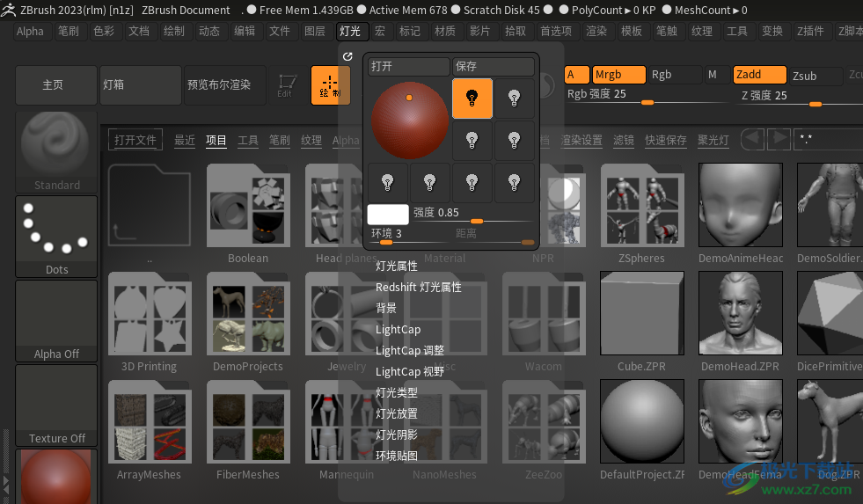
Task: Open the 材质 menu
Action: [445, 32]
